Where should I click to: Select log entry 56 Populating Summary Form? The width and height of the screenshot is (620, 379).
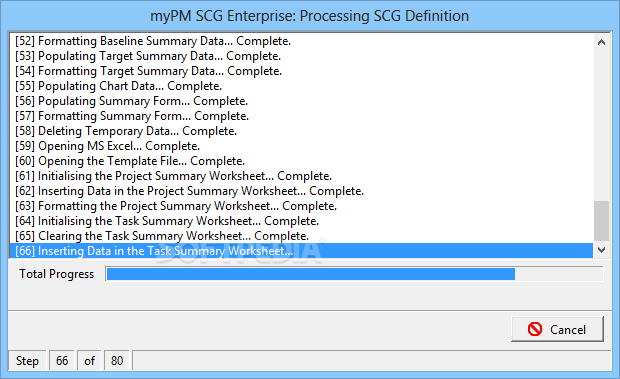(x=301, y=101)
